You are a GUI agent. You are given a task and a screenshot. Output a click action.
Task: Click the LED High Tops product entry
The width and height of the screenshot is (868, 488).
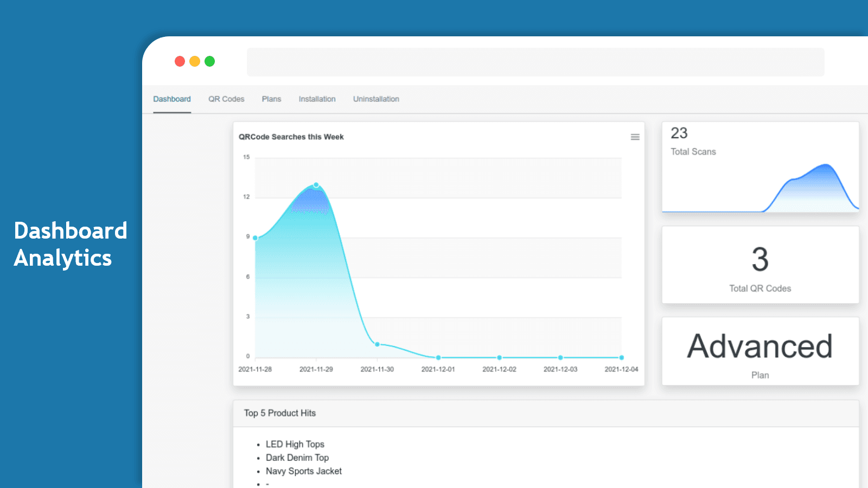pyautogui.click(x=295, y=444)
